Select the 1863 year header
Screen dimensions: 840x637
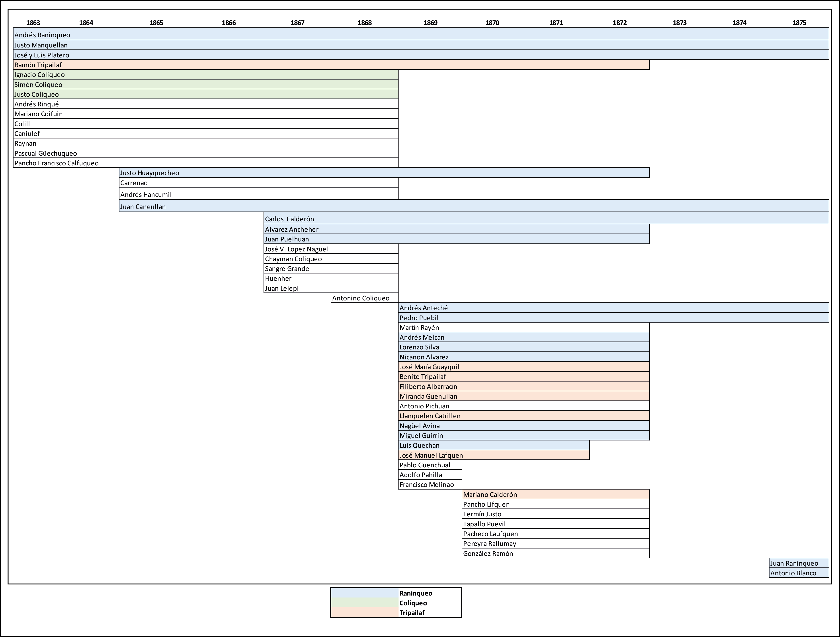coord(33,23)
